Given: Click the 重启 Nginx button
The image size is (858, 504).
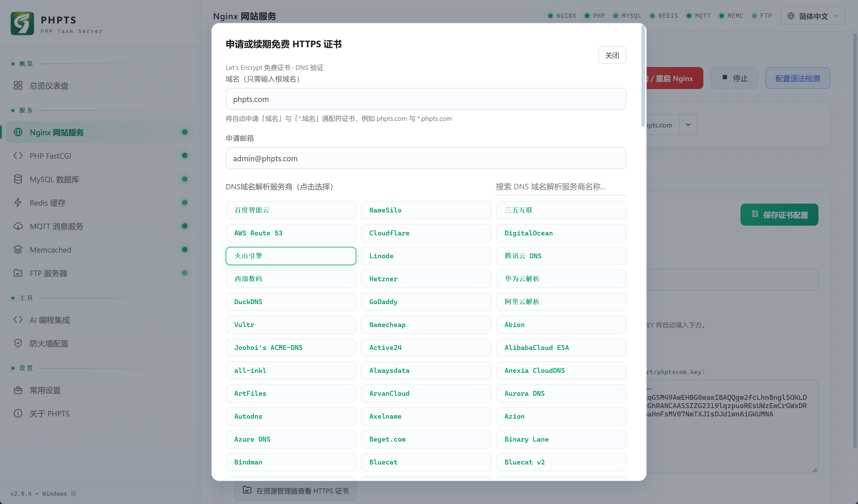Looking at the screenshot, I should pyautogui.click(x=674, y=78).
